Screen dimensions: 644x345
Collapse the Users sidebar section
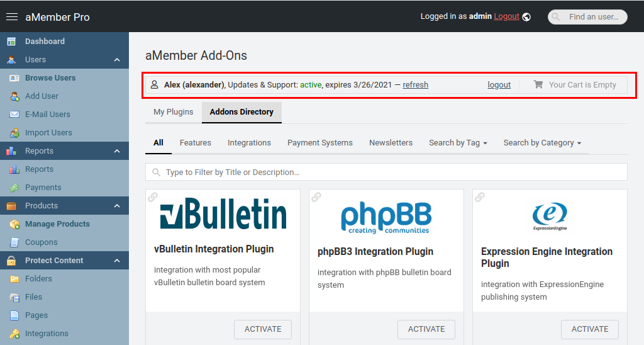[x=117, y=60]
